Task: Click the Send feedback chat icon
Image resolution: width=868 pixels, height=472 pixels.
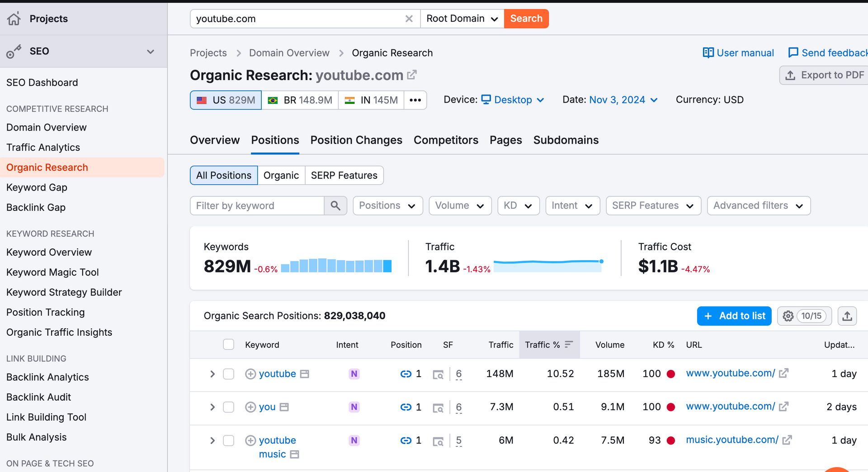Action: [793, 53]
